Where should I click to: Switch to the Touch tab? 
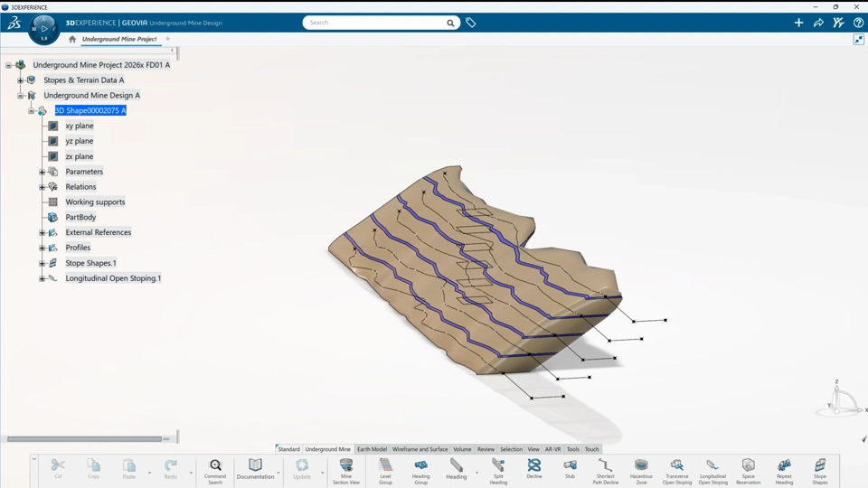(591, 449)
